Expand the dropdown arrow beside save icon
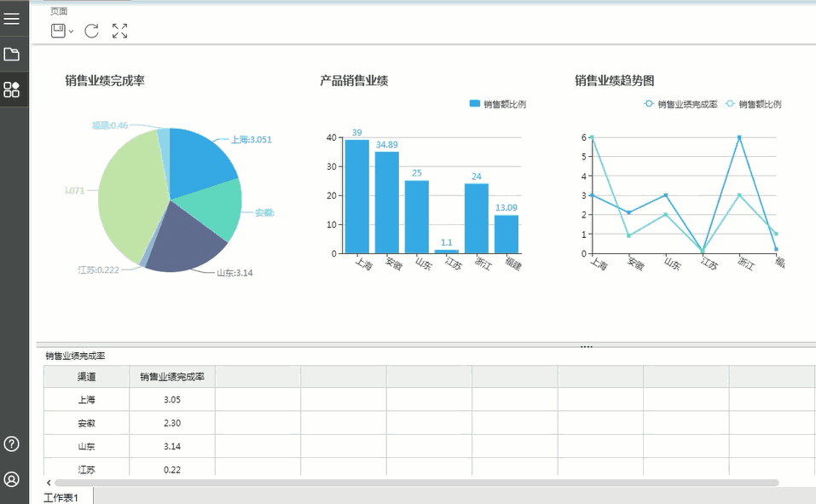 [71, 32]
